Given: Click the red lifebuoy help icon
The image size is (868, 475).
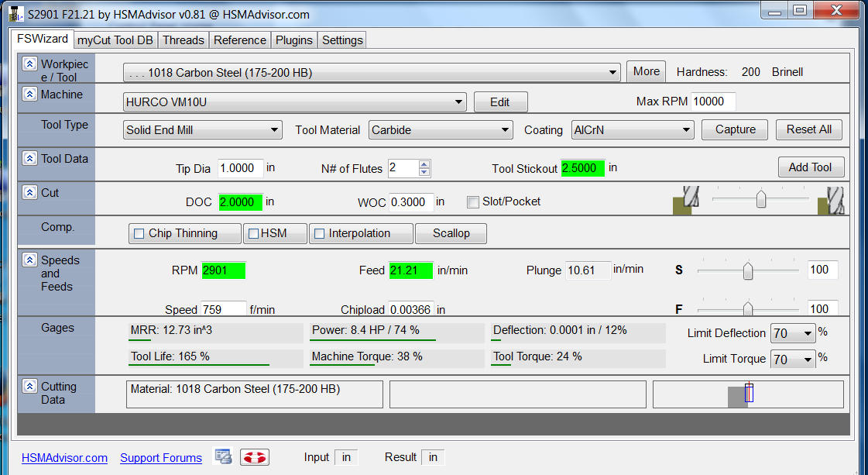Looking at the screenshot, I should 254,457.
